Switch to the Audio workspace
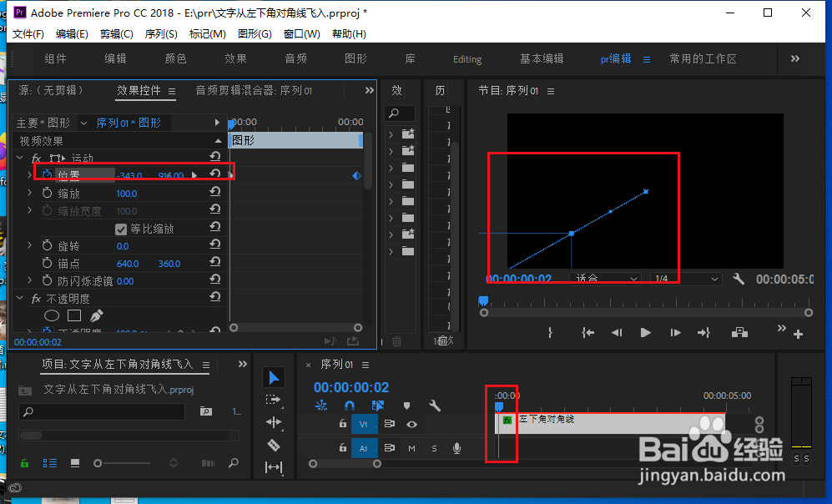 coord(296,58)
